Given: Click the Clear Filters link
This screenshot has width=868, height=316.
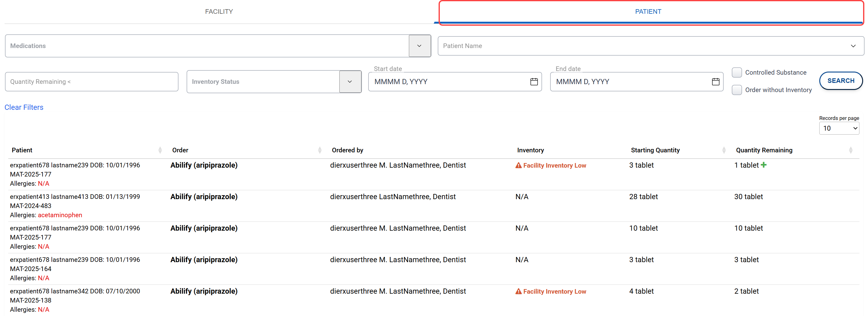Looking at the screenshot, I should point(24,107).
